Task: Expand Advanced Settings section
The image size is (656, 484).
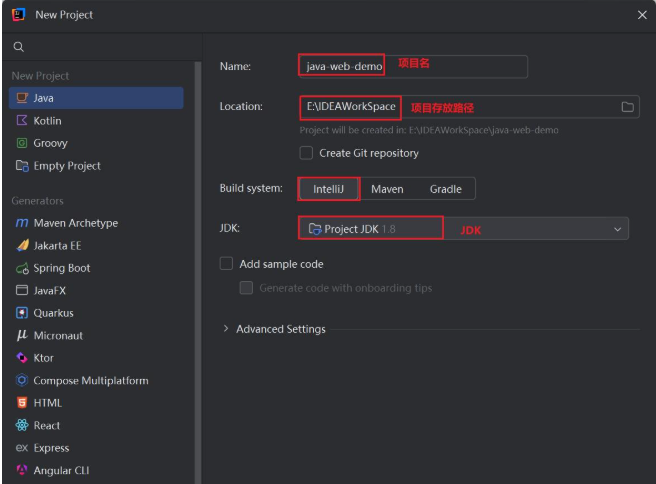Action: coord(226,329)
